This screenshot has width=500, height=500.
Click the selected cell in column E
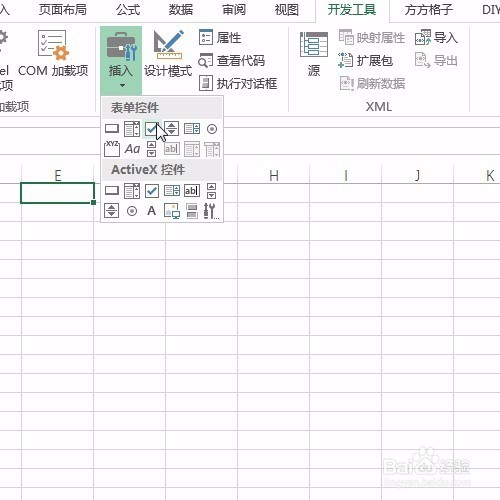click(x=58, y=193)
